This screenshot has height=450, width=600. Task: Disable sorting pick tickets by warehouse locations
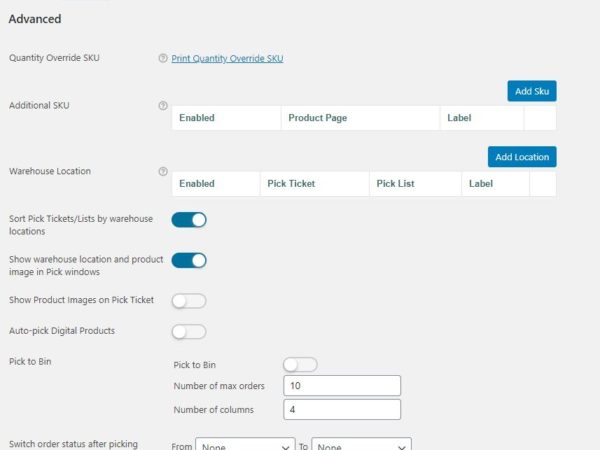[189, 219]
